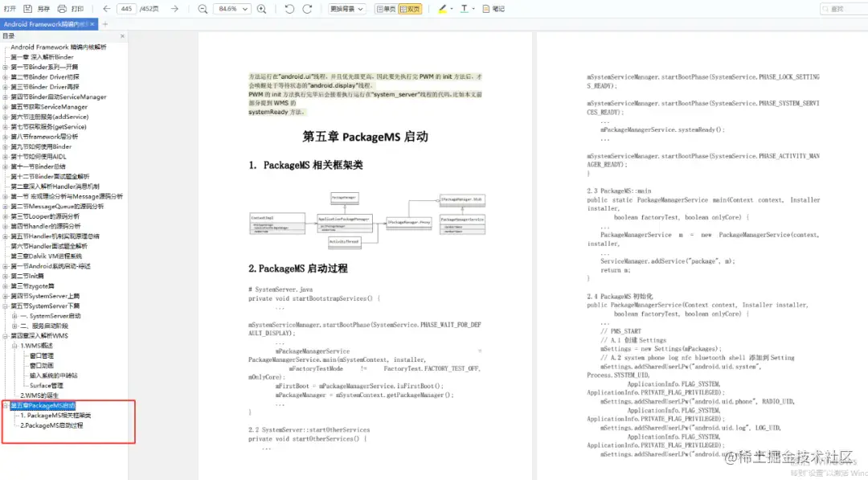
Task: Click the 查找 search field
Action: (844, 9)
